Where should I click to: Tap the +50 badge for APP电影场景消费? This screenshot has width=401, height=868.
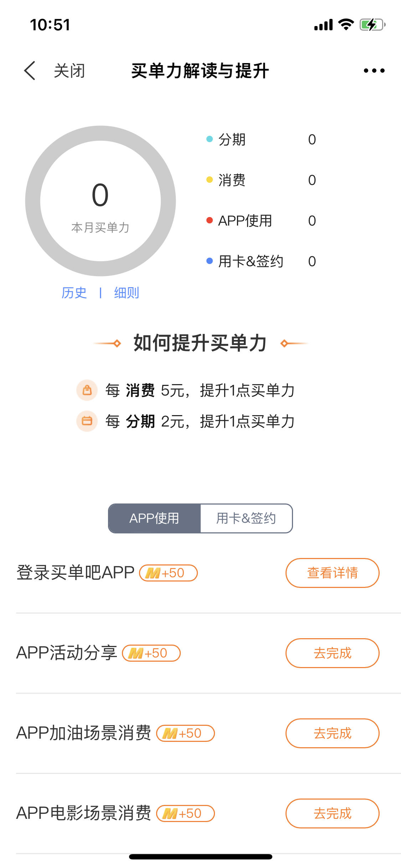coord(185,813)
